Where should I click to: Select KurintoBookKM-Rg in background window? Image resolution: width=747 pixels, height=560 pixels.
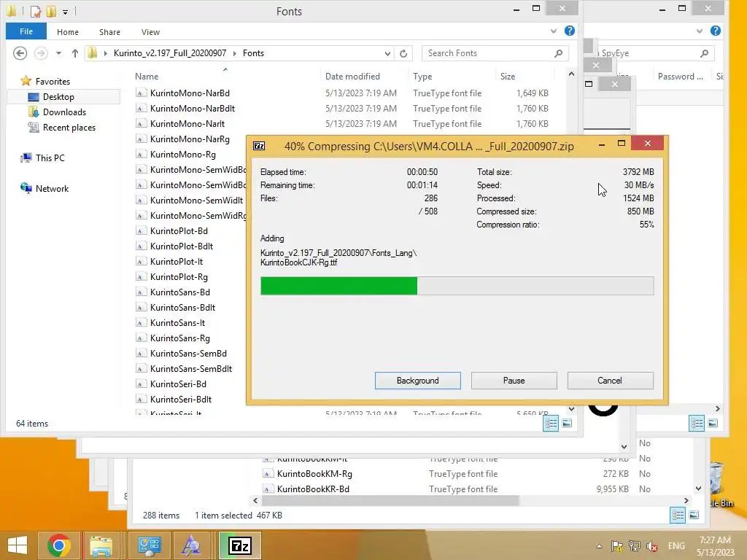coord(314,474)
